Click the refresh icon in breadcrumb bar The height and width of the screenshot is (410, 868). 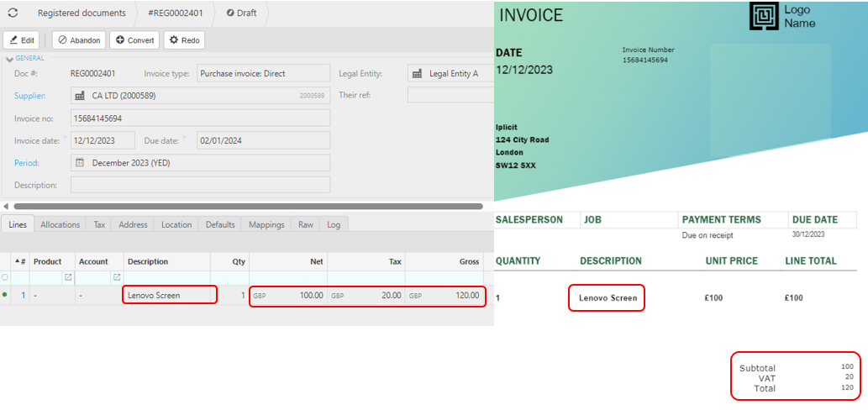[12, 13]
